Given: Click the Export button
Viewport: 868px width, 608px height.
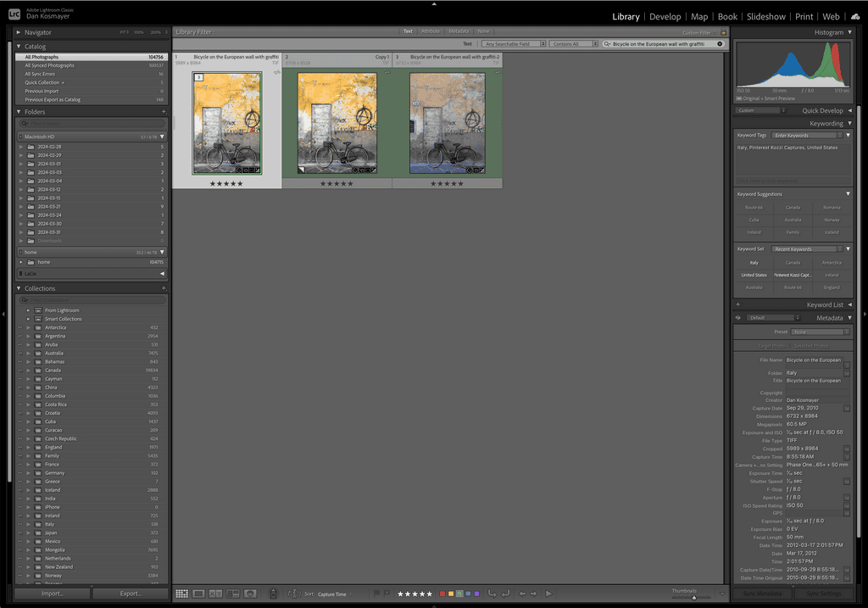Looking at the screenshot, I should [131, 594].
